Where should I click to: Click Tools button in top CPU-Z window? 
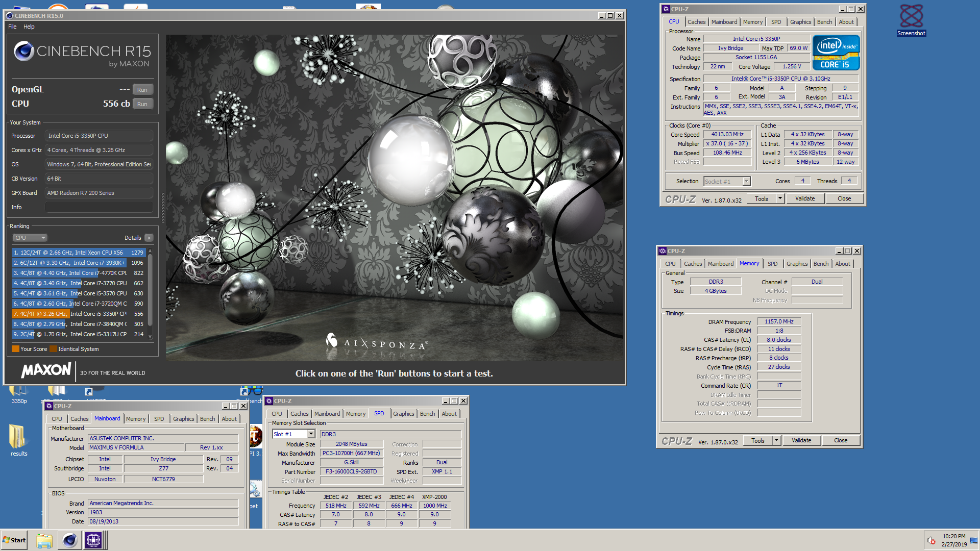pos(762,198)
